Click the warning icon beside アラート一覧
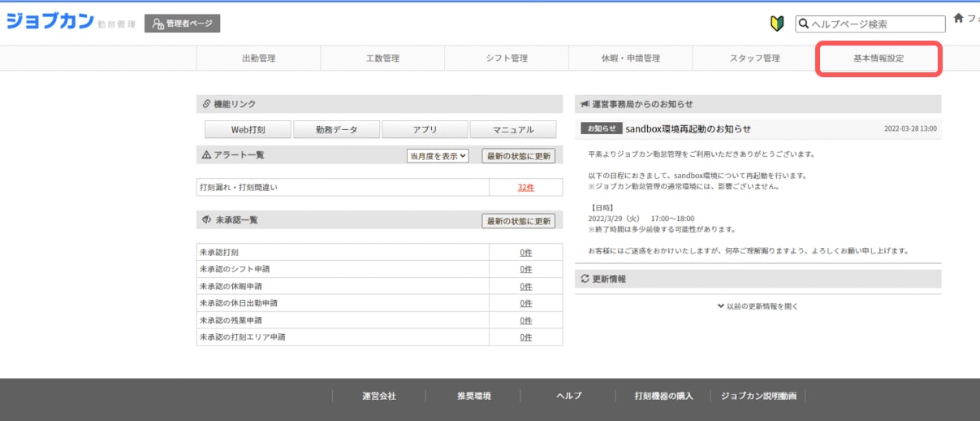The height and width of the screenshot is (421, 980). click(x=206, y=154)
